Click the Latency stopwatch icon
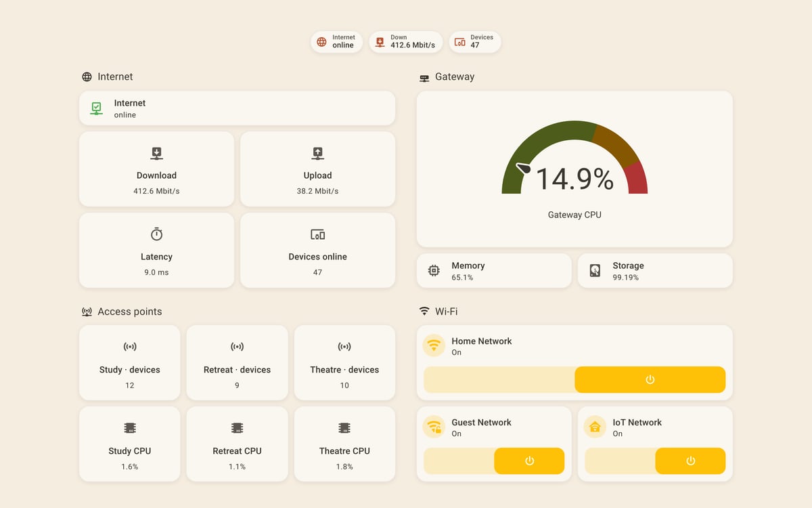This screenshot has height=508, width=812. coord(156,234)
